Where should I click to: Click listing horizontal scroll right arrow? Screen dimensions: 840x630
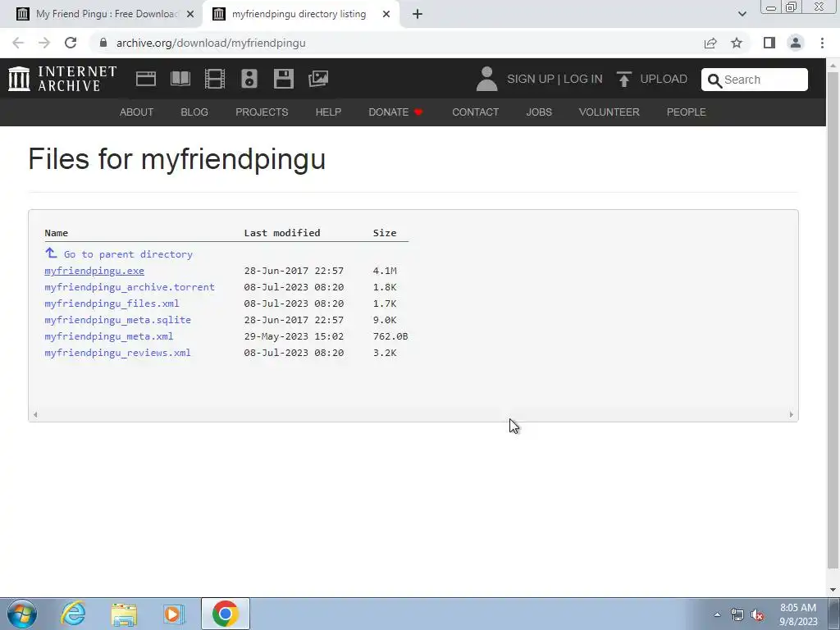coord(792,414)
